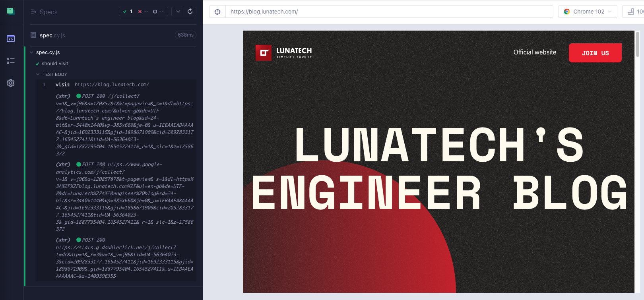Select the visit command log entry
The height and width of the screenshot is (300, 644).
[116, 85]
